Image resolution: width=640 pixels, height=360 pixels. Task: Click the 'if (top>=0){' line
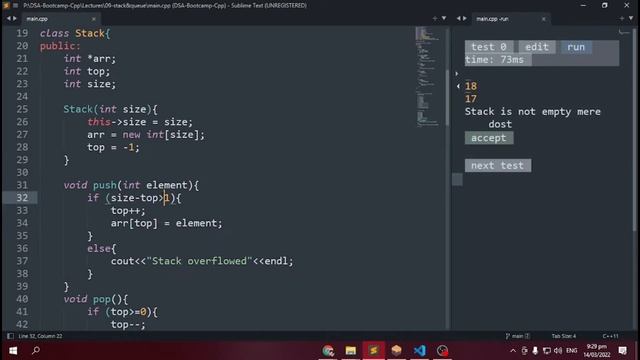pyautogui.click(x=122, y=311)
